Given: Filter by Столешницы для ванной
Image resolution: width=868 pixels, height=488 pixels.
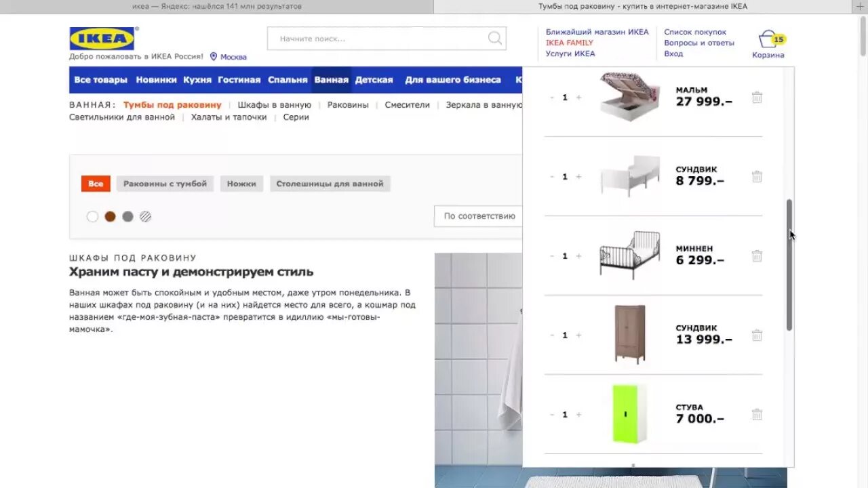Looking at the screenshot, I should click(x=330, y=184).
